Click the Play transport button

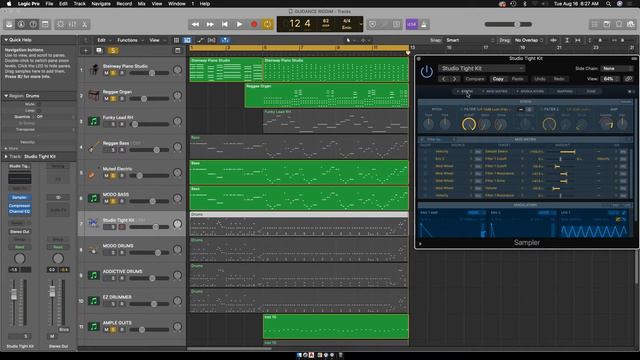click(x=240, y=24)
